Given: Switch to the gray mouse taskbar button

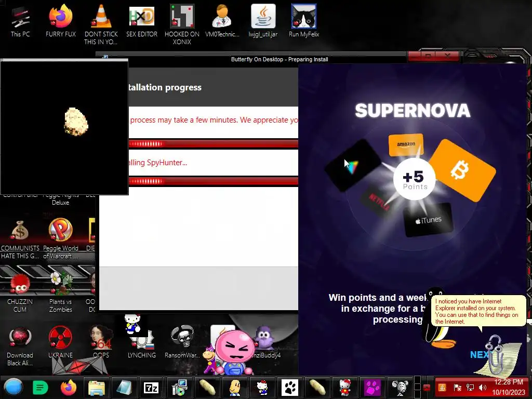Looking at the screenshot, I should click(x=400, y=387).
